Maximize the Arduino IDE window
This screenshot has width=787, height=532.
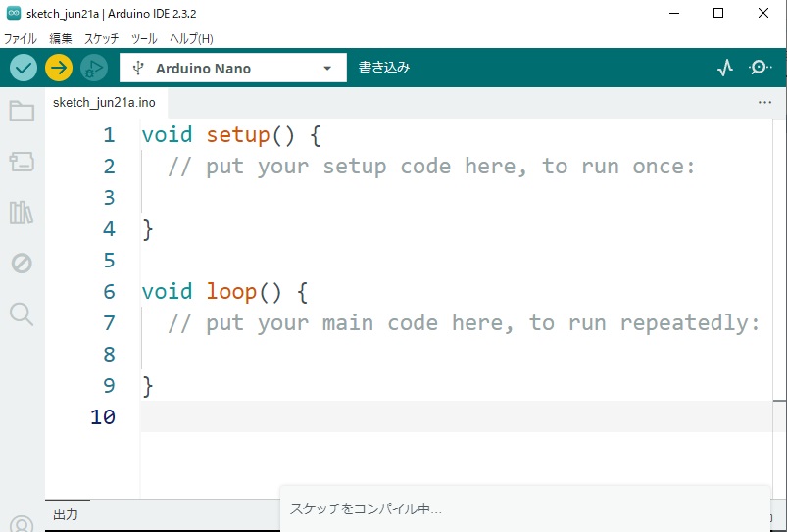point(718,13)
